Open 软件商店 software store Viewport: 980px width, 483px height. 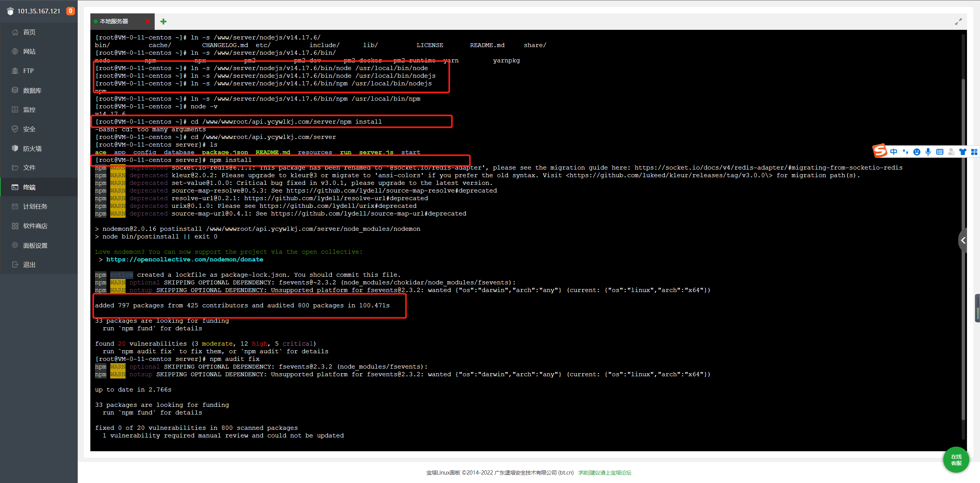[x=35, y=226]
